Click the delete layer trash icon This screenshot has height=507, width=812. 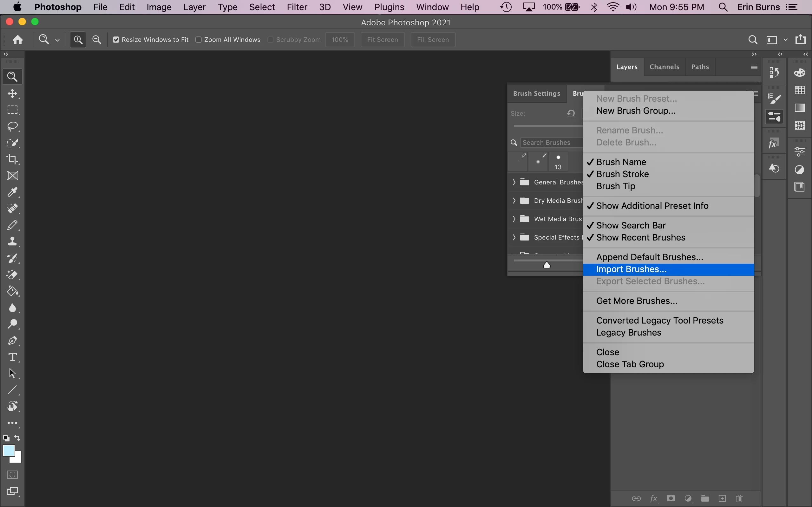point(739,499)
